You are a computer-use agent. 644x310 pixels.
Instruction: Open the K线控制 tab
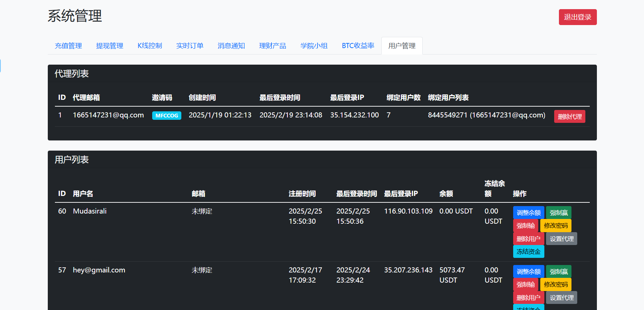click(x=150, y=46)
